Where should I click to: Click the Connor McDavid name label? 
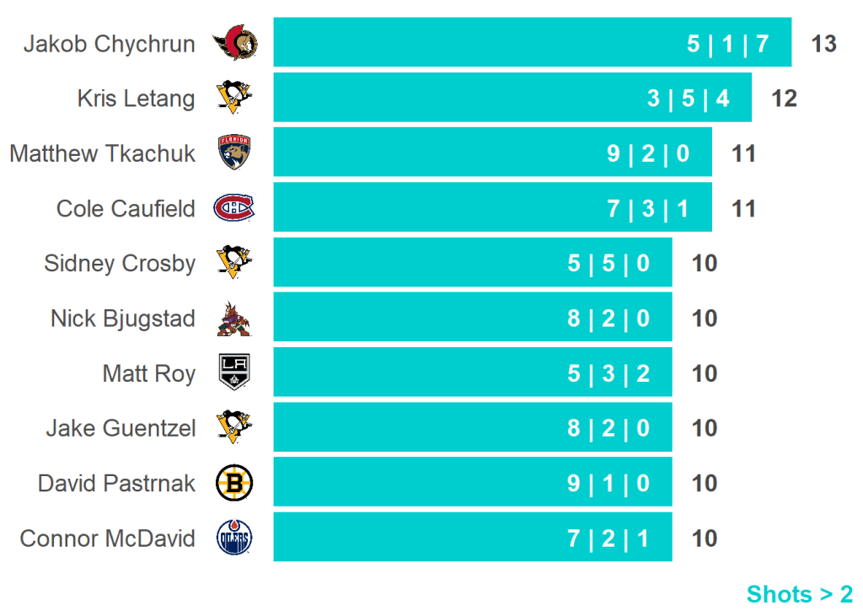[x=107, y=538]
